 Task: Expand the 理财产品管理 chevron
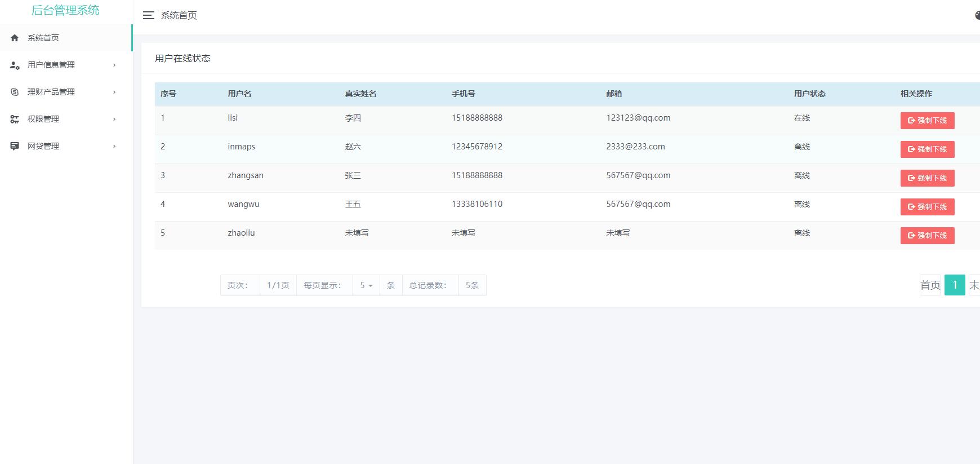[114, 92]
